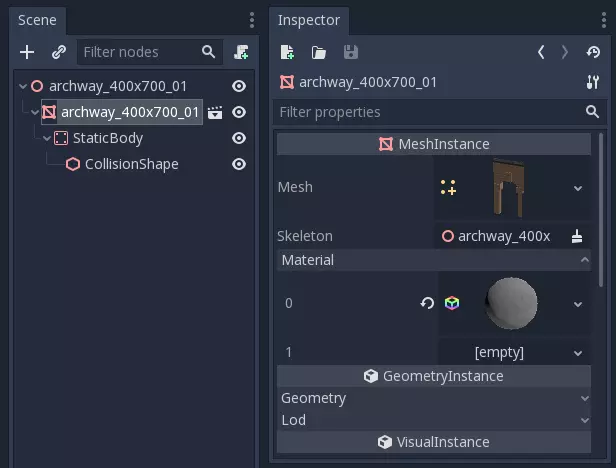Click the create new resource icon
Image resolution: width=616 pixels, height=468 pixels.
tap(288, 52)
